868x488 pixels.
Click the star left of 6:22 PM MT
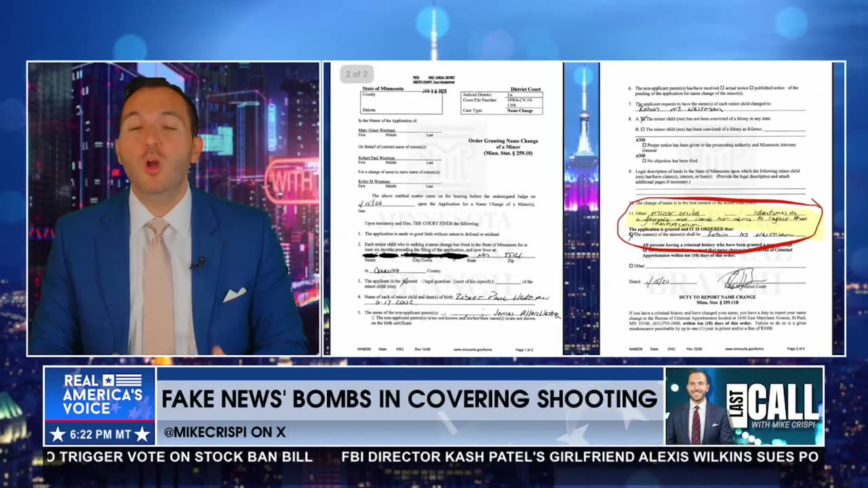pyautogui.click(x=58, y=434)
